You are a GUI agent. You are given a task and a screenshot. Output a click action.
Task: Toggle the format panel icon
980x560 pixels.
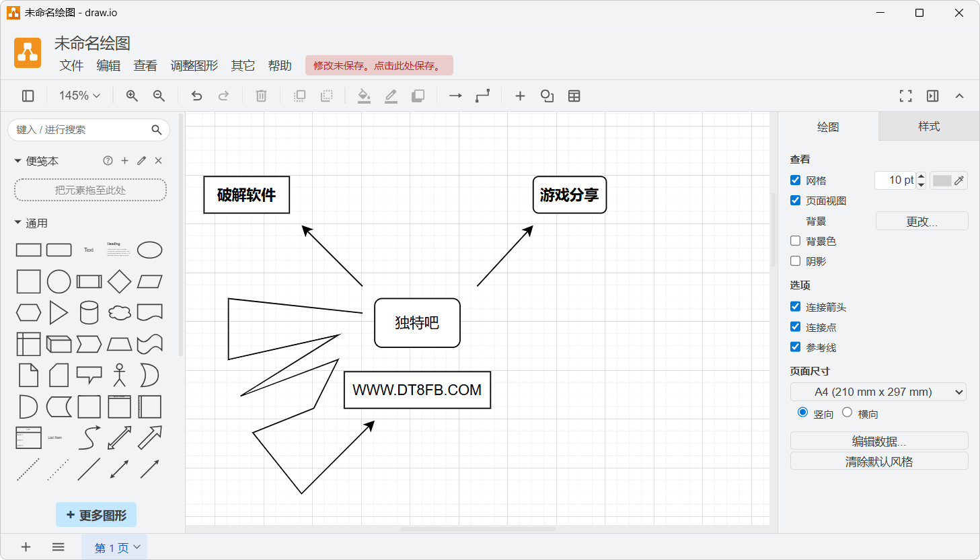click(932, 96)
